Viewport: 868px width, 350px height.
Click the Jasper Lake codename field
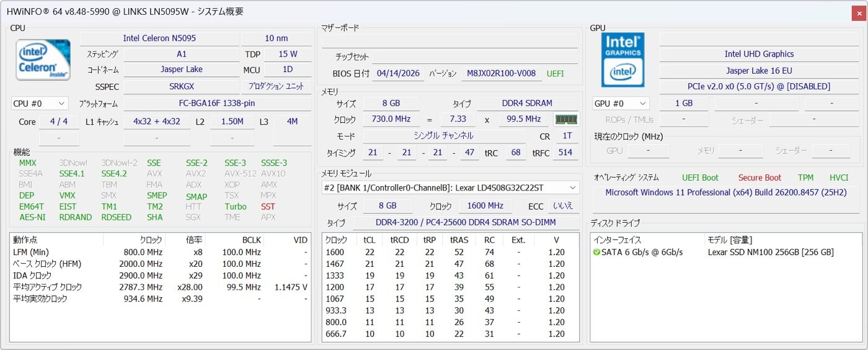(x=181, y=70)
